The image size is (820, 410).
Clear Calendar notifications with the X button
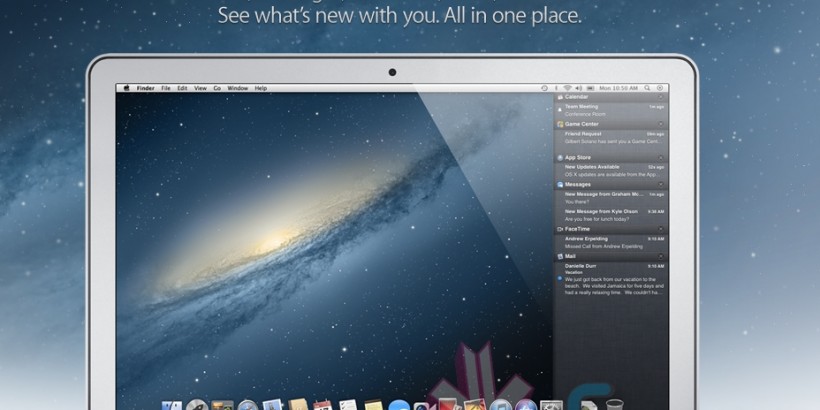click(x=661, y=98)
